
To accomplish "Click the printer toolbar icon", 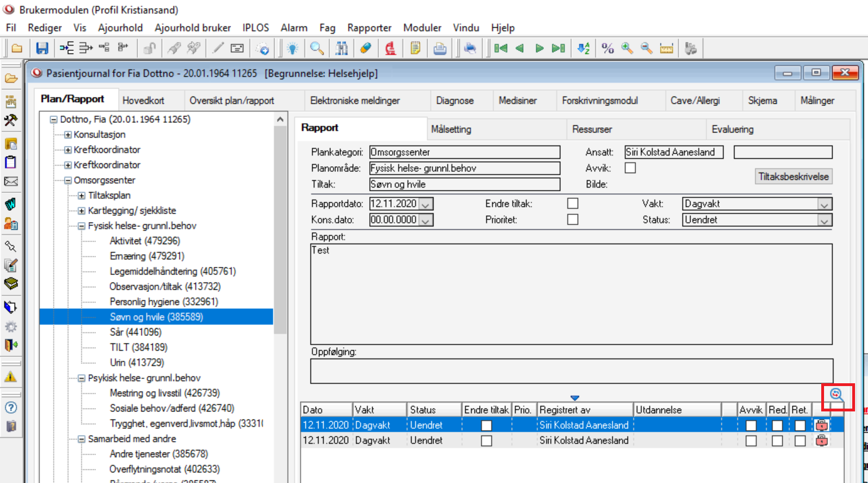I will [440, 48].
